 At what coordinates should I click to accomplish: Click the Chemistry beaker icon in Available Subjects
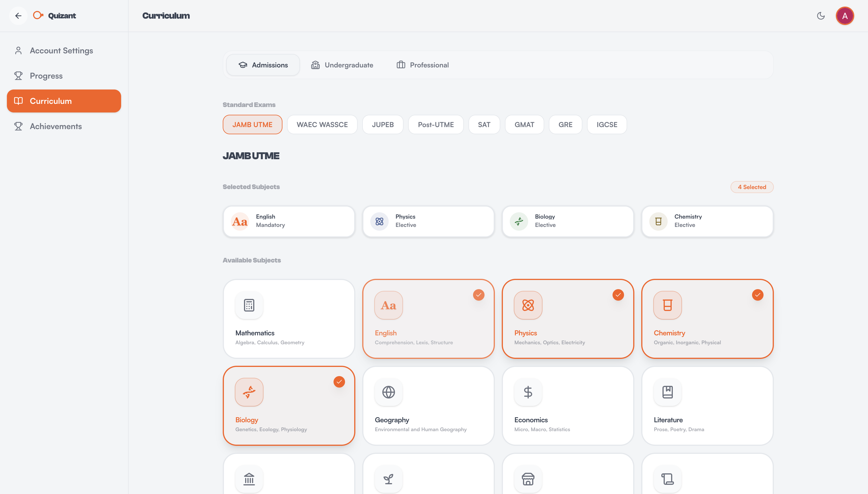668,305
